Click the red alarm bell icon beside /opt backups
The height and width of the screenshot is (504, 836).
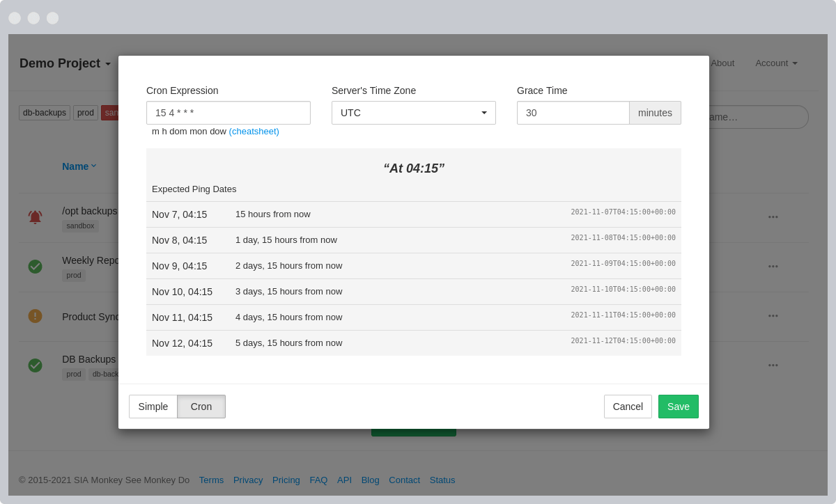(35, 216)
